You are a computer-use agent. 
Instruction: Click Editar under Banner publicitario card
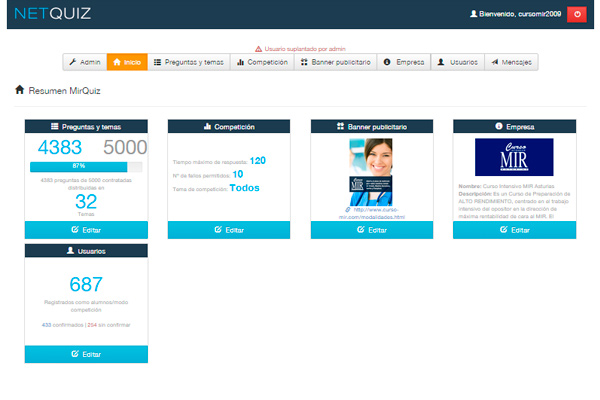372,230
